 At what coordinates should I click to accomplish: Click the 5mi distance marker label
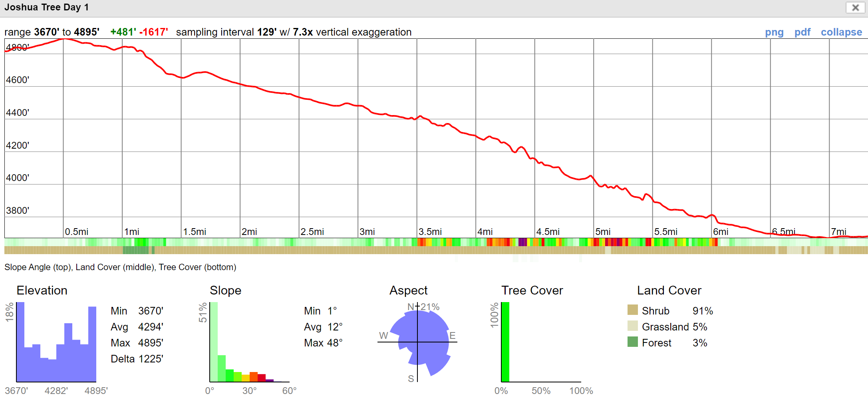coord(603,232)
